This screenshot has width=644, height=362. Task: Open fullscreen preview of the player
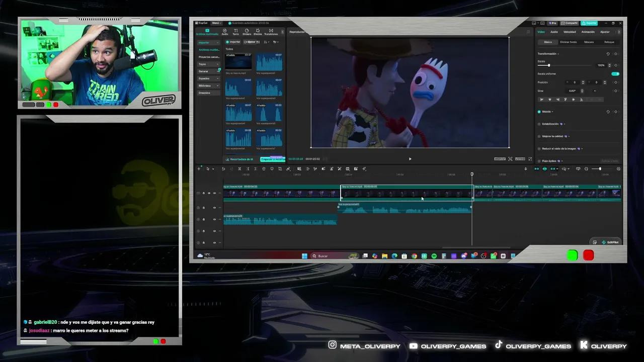(x=530, y=159)
